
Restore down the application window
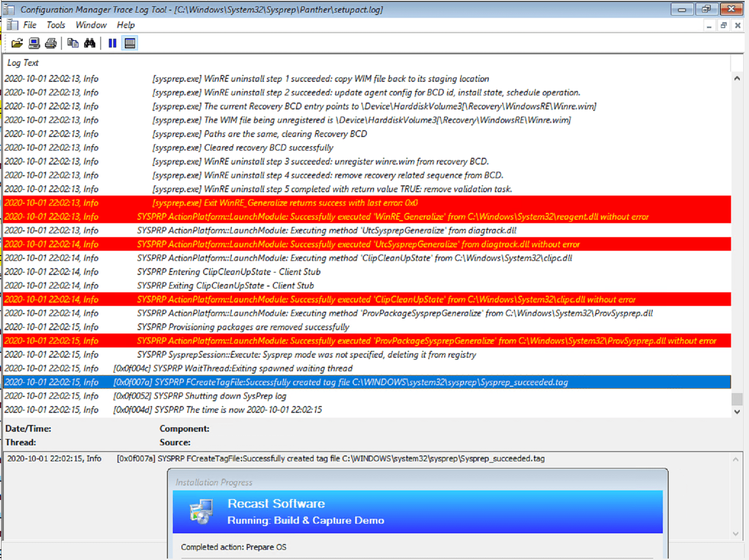706,9
